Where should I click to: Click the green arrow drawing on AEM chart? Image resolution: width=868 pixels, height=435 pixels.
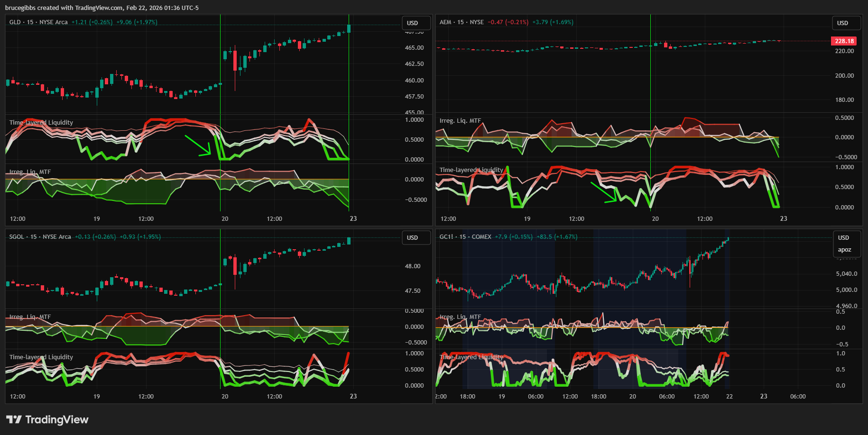pos(604,192)
